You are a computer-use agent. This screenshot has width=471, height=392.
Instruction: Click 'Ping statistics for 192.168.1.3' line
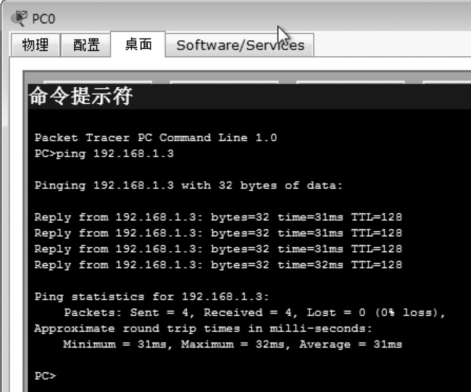coord(152,297)
